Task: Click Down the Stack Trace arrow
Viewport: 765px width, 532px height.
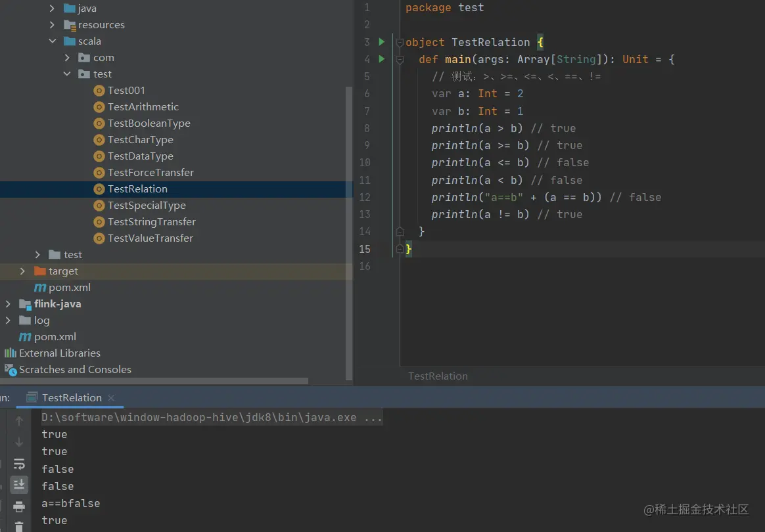Action: [19, 442]
